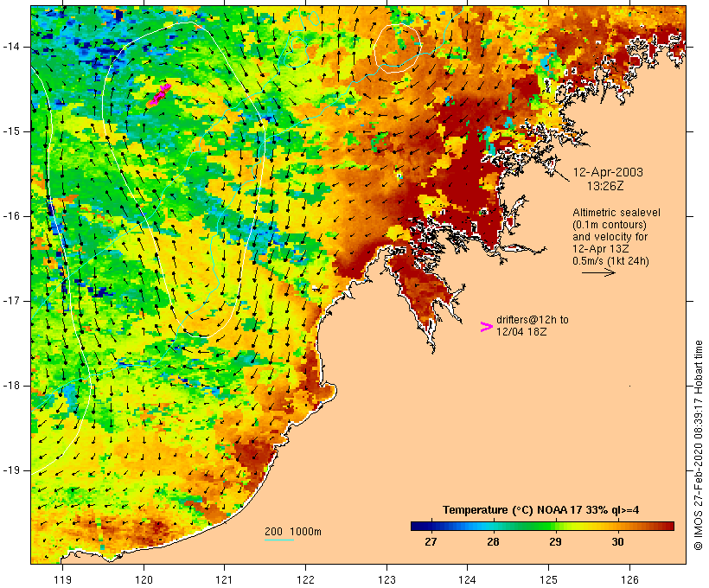
Task: Click the 0.5m/s (1kt 24h) velocity label
Action: pyautogui.click(x=611, y=261)
